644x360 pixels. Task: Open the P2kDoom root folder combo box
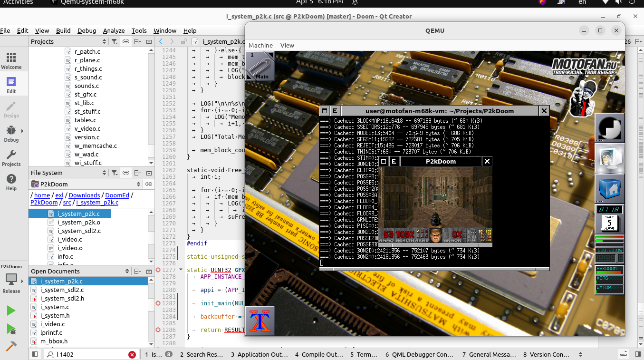[86, 185]
